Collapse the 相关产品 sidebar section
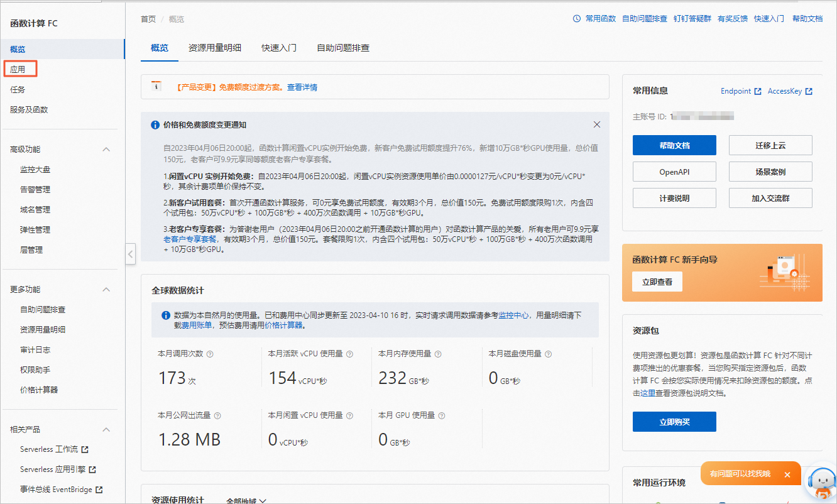Image resolution: width=837 pixels, height=504 pixels. [106, 430]
